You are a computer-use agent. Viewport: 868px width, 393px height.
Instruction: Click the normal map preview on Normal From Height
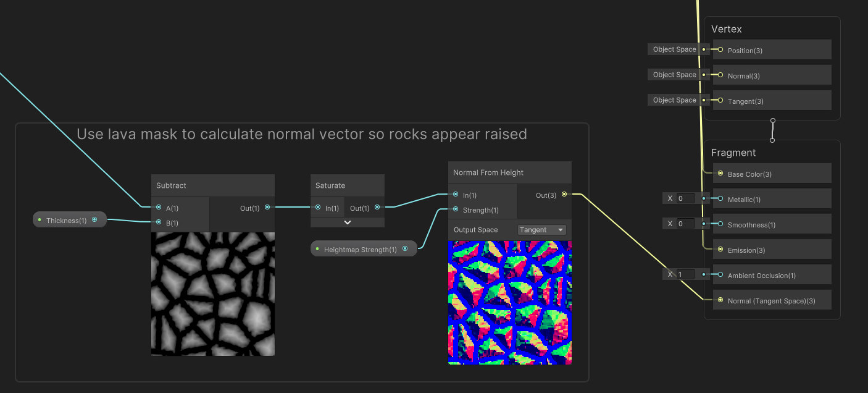(509, 302)
